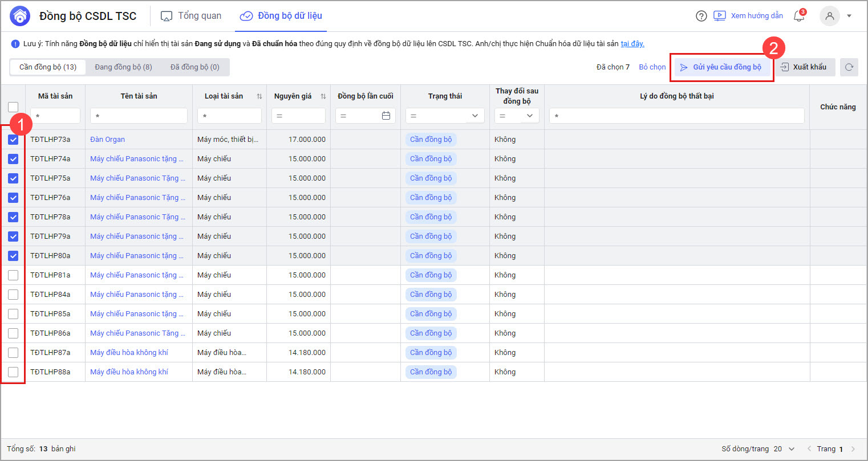Image resolution: width=868 pixels, height=461 pixels.
Task: Click Gửi yêu cầu đồng bộ button
Action: click(721, 67)
